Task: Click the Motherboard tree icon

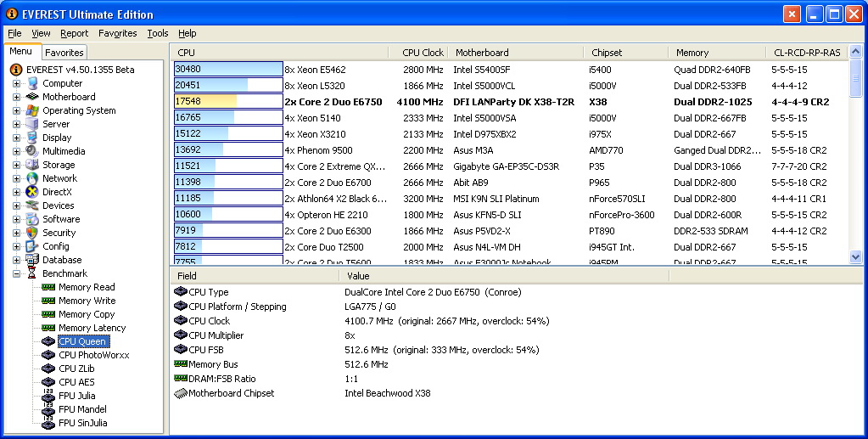Action: click(32, 97)
